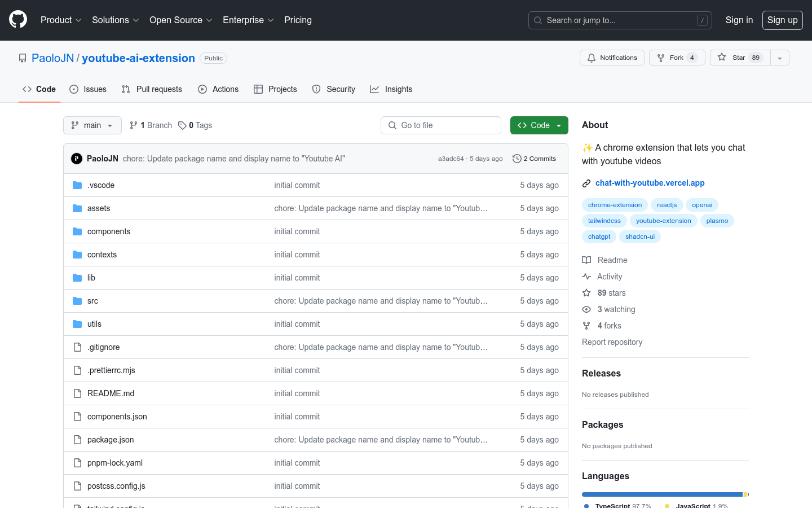The width and height of the screenshot is (812, 508).
Task: Open the chat-with-youtube.vercel.app link
Action: tap(650, 183)
